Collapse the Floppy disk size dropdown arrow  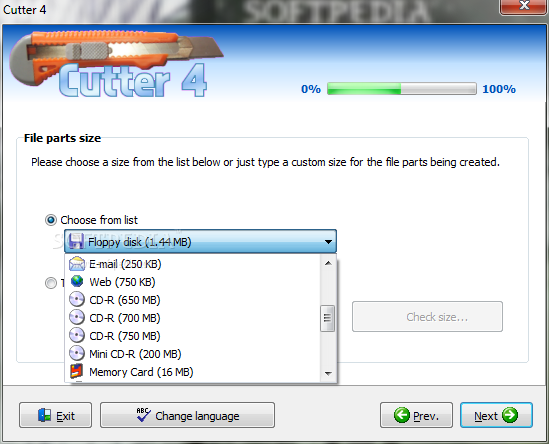pyautogui.click(x=328, y=242)
